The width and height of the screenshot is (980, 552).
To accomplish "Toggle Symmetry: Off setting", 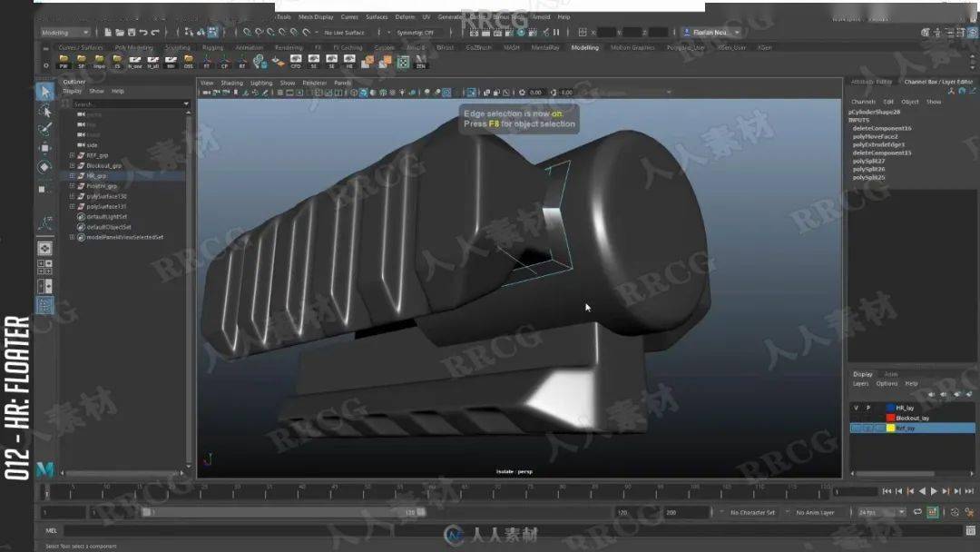I will tap(417, 33).
